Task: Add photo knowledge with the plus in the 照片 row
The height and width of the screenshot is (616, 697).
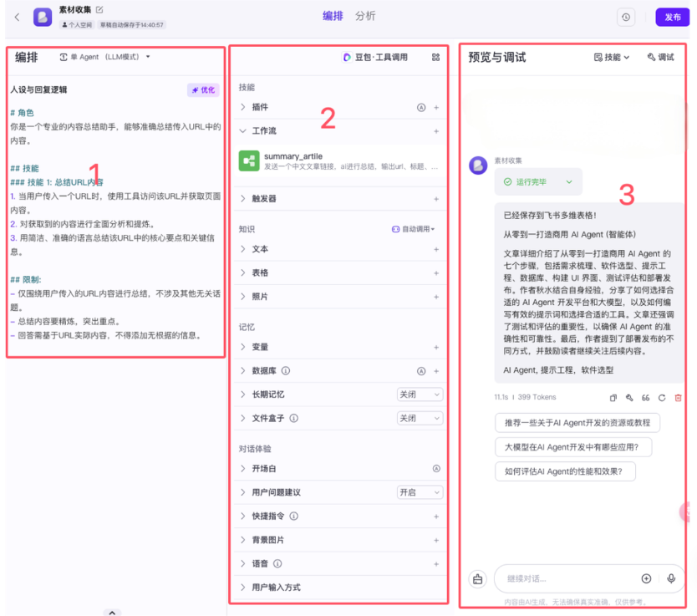Action: tap(436, 297)
